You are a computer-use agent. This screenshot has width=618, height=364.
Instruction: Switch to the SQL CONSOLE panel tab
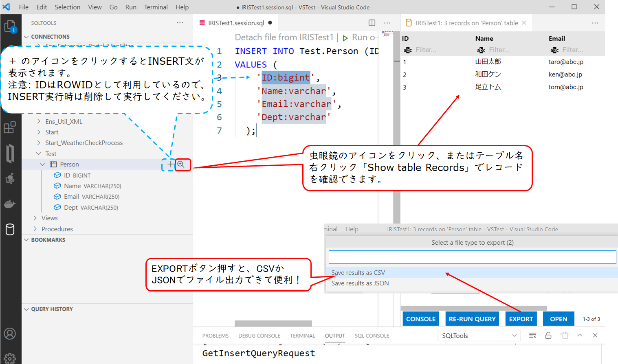pyautogui.click(x=372, y=336)
